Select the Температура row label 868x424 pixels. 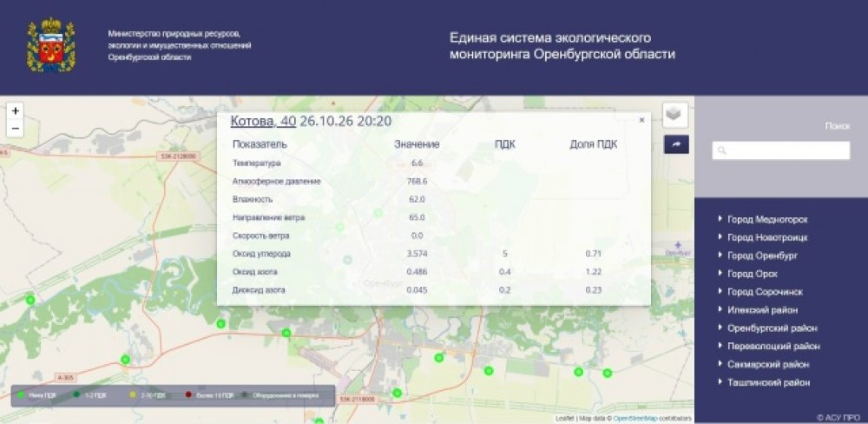[x=257, y=163]
